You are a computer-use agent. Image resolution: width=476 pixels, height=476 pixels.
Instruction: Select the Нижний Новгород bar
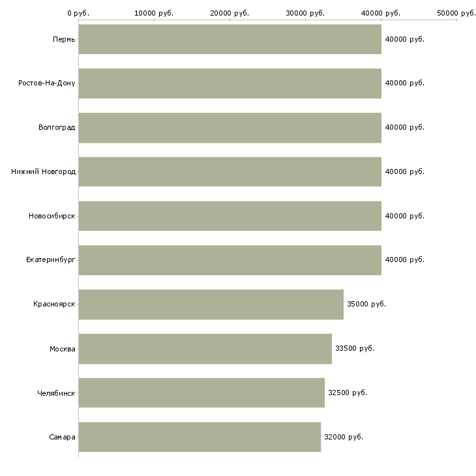click(230, 171)
